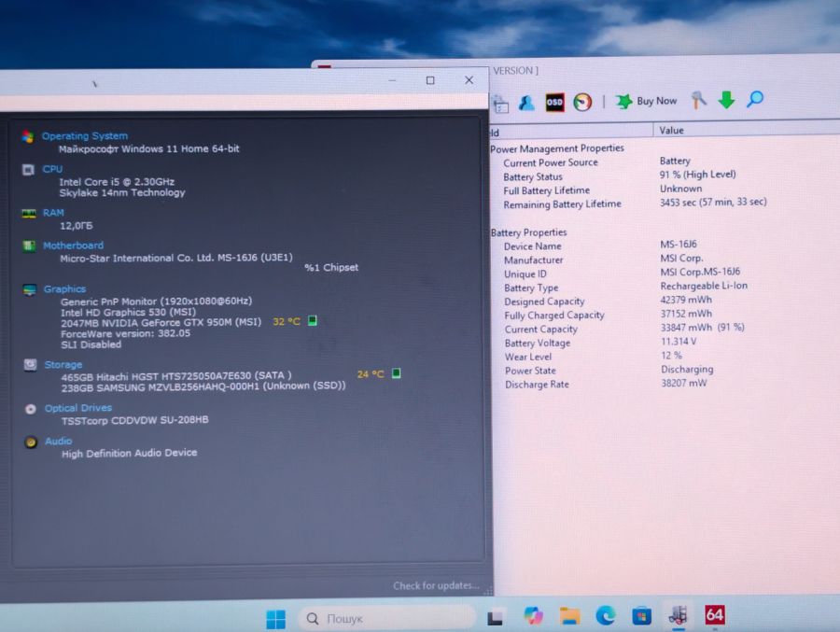Open the CPU section link
Image resolution: width=840 pixels, height=632 pixels.
click(x=52, y=169)
